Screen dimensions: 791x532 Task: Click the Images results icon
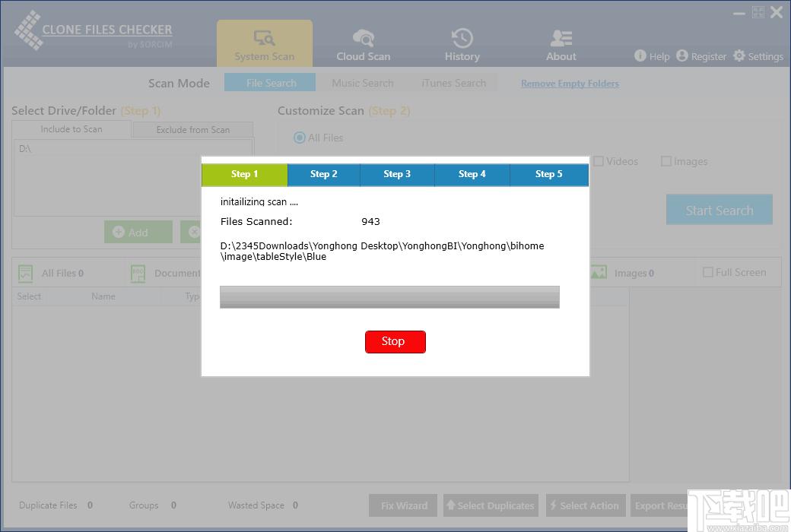(x=599, y=272)
